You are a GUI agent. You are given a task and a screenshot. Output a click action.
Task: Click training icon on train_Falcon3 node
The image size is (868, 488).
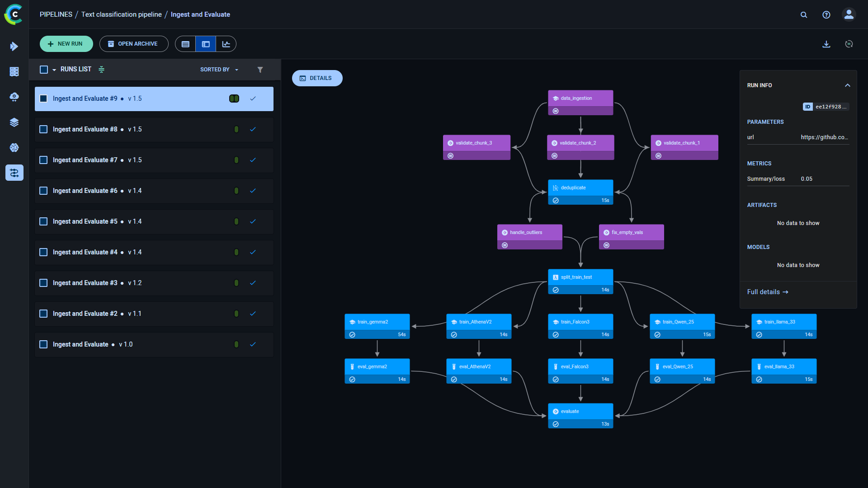[556, 322]
